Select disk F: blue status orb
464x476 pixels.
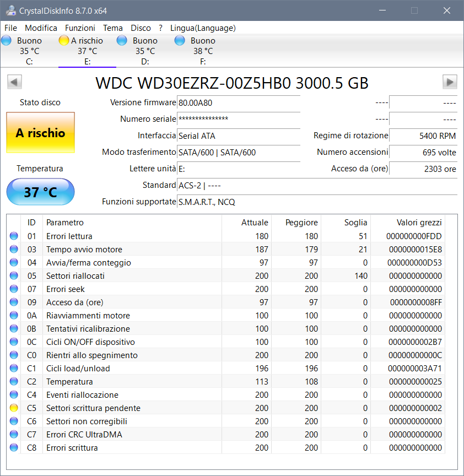tap(180, 40)
